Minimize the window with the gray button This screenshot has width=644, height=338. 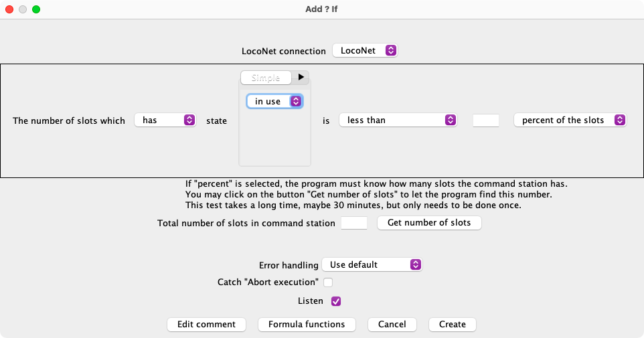tap(23, 9)
